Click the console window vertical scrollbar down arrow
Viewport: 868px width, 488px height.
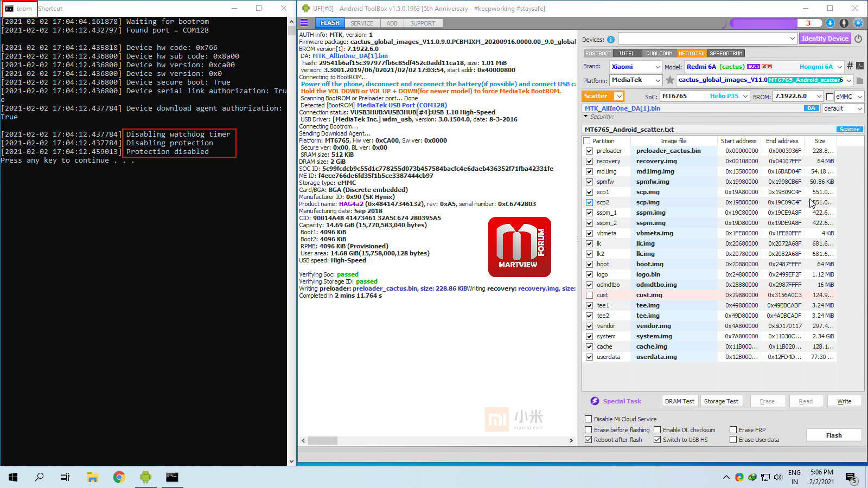tap(291, 461)
